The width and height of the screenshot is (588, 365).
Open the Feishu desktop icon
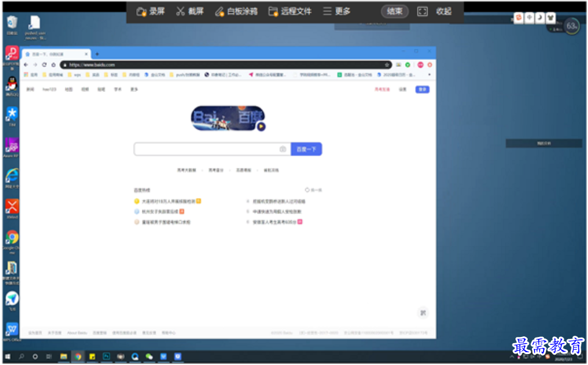click(12, 301)
